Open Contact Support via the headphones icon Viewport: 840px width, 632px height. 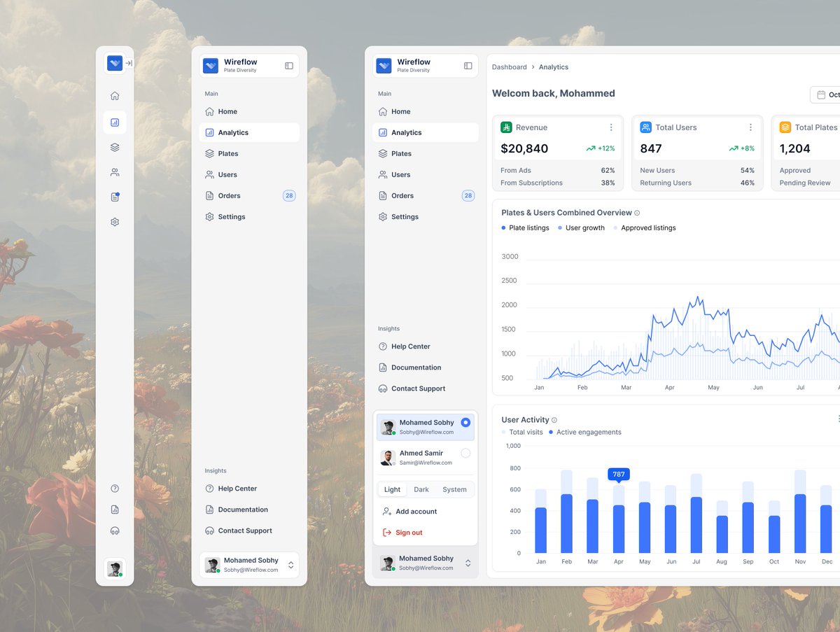[x=115, y=531]
